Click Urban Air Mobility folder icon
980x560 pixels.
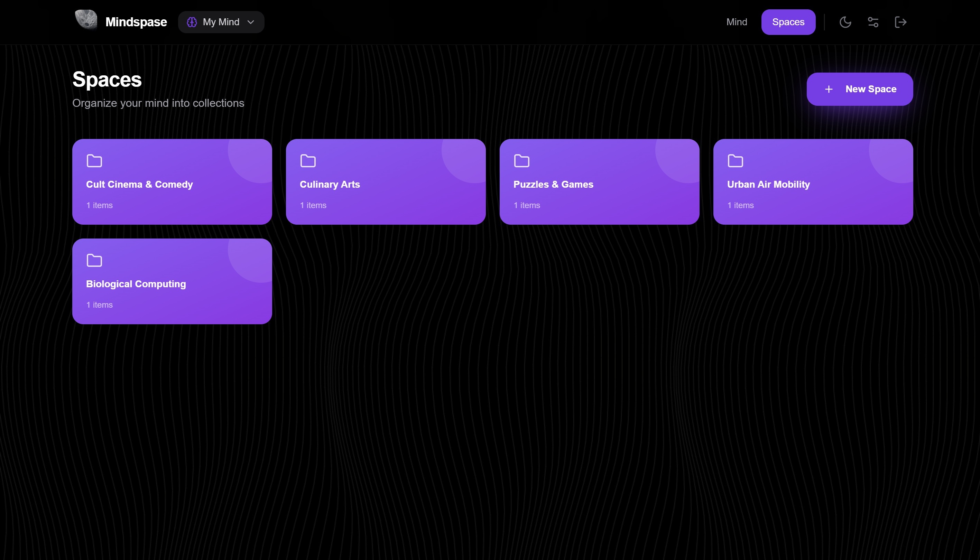pyautogui.click(x=735, y=161)
